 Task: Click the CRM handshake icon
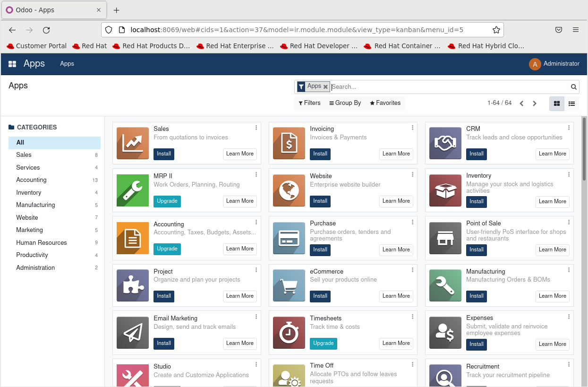pyautogui.click(x=445, y=143)
